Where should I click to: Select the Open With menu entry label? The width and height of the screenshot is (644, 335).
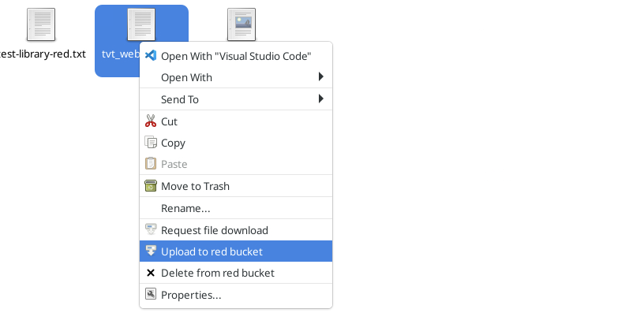coord(186,77)
